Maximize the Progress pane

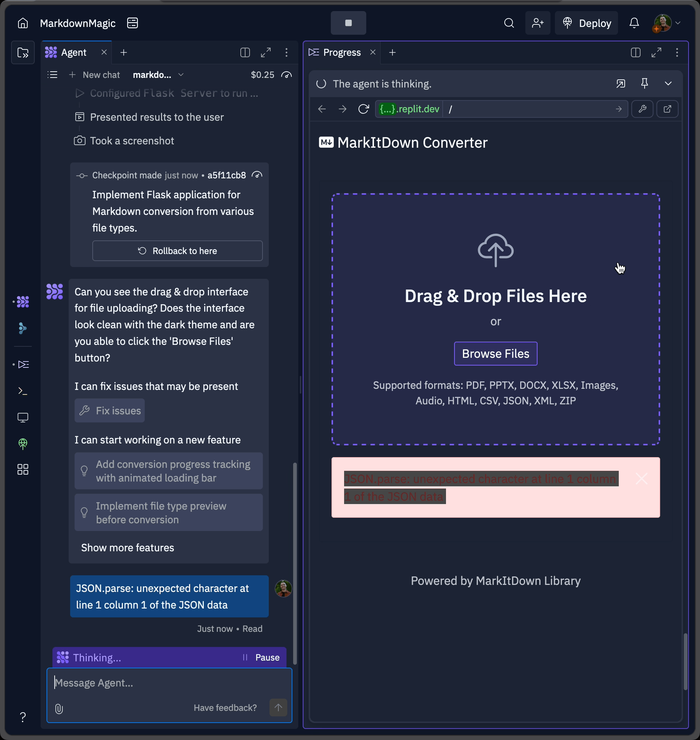pyautogui.click(x=656, y=52)
